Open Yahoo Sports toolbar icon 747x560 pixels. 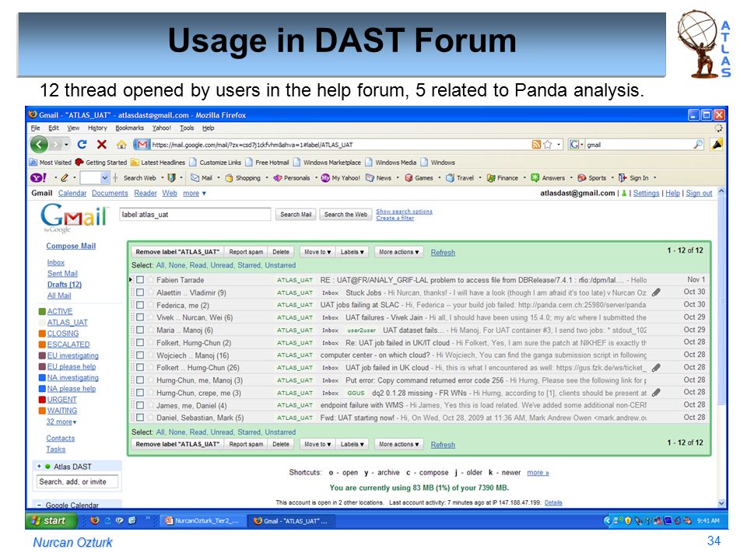582,177
